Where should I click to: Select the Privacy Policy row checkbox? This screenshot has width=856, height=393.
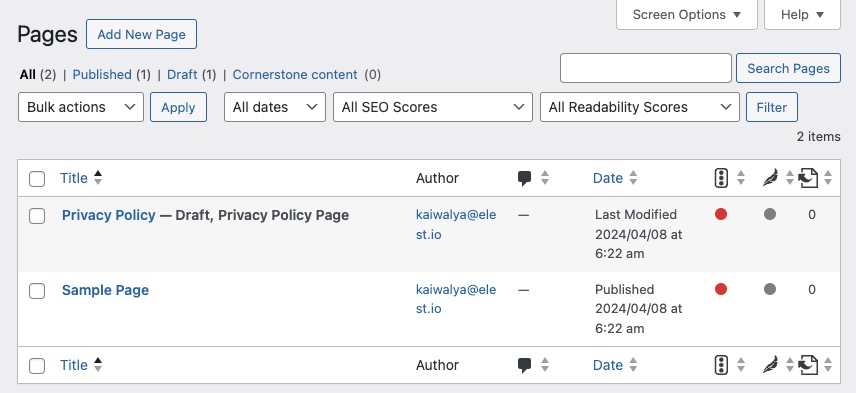click(37, 216)
